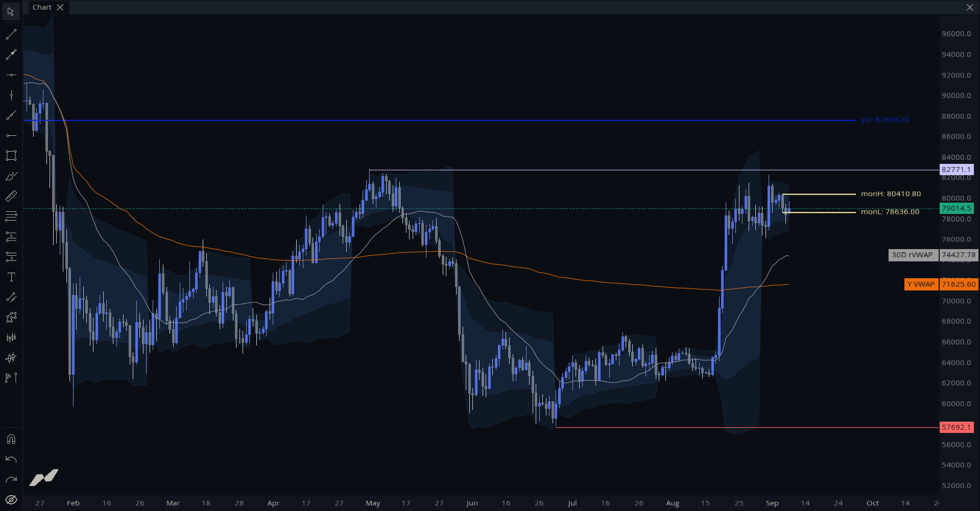
Task: Toggle visibility of all drawings
Action: coord(11,500)
